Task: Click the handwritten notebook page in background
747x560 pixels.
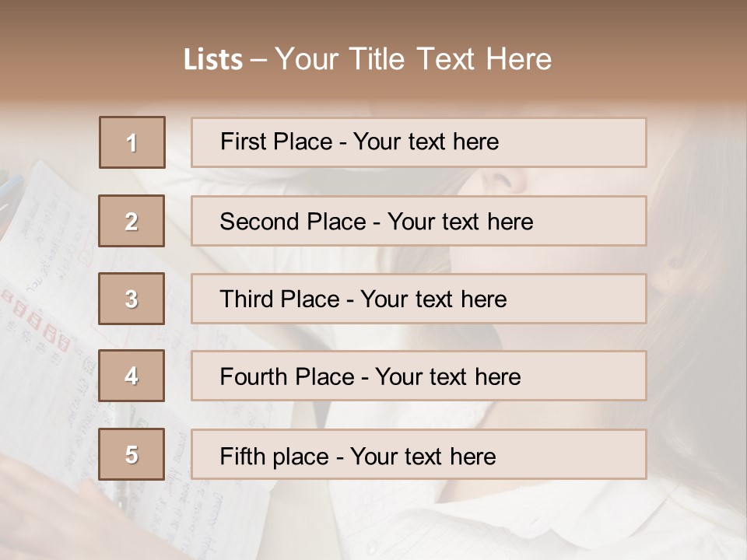Action: point(54,257)
